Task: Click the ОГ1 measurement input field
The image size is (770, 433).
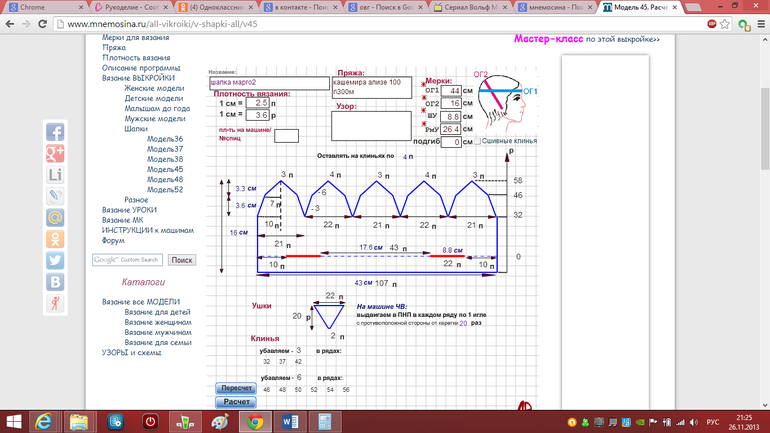Action: [x=451, y=91]
